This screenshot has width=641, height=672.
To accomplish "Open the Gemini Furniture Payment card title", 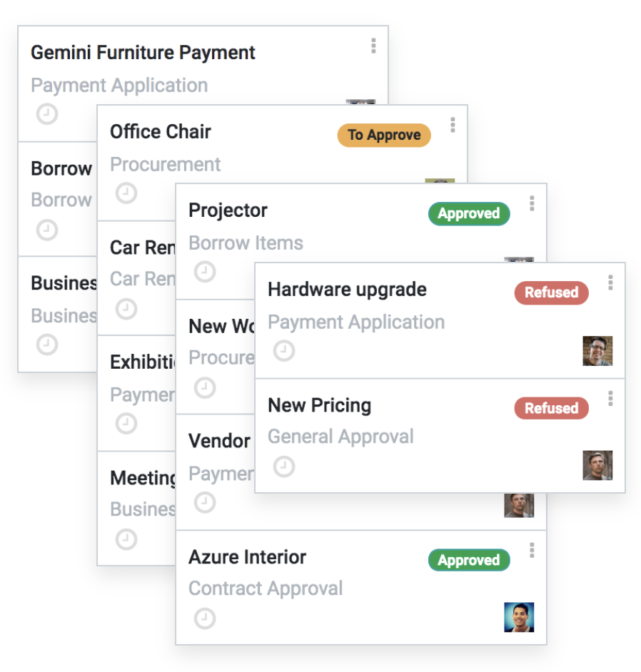I will coord(143,53).
